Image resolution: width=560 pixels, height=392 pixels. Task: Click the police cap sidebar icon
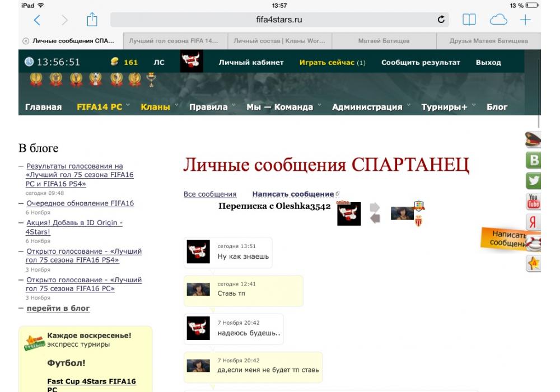coord(533,140)
